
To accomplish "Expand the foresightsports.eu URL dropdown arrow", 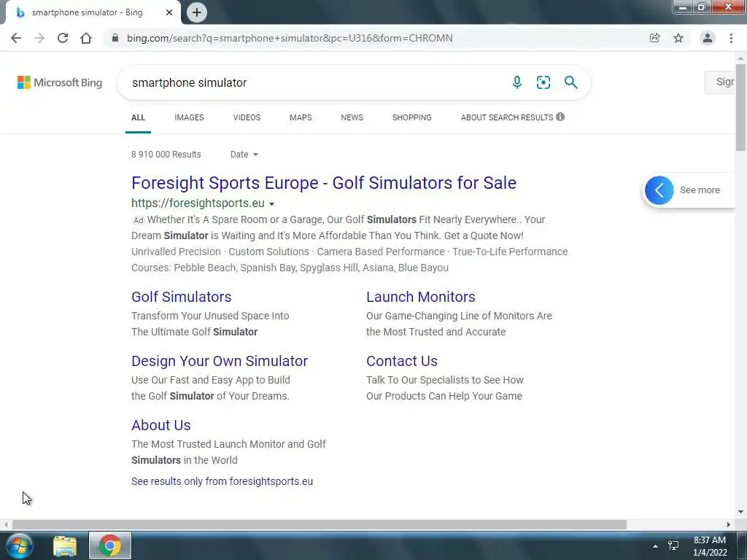I will point(271,204).
